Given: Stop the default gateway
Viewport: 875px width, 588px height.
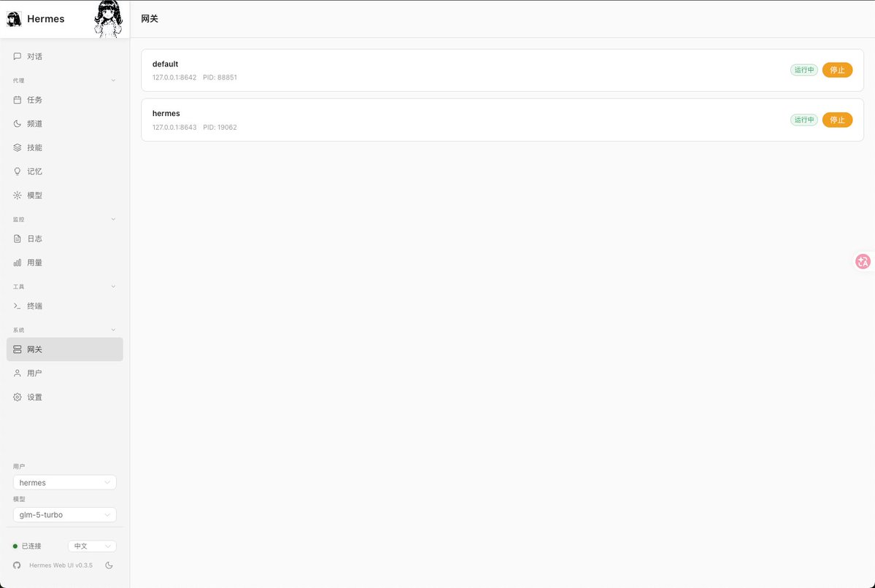Looking at the screenshot, I should click(x=837, y=70).
